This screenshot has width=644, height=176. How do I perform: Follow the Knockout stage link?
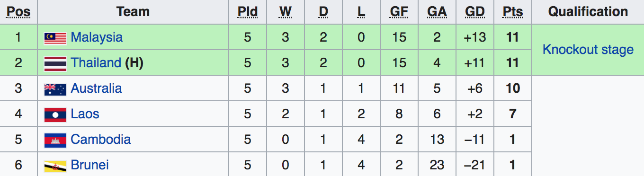tap(588, 50)
